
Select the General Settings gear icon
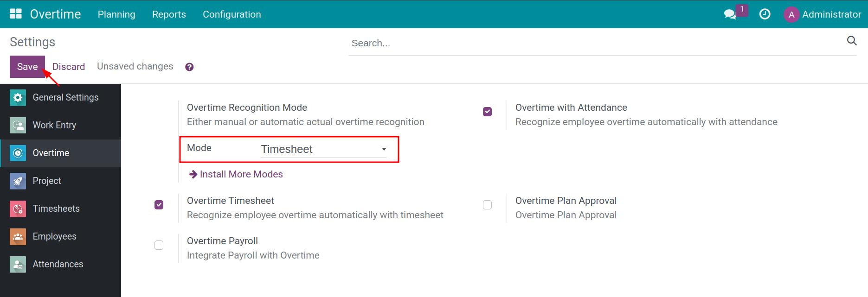(x=17, y=97)
